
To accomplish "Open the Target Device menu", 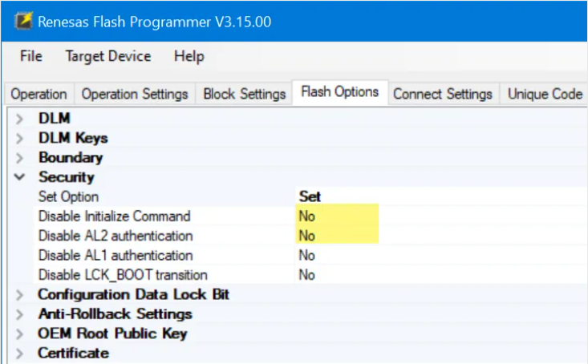I will (108, 56).
